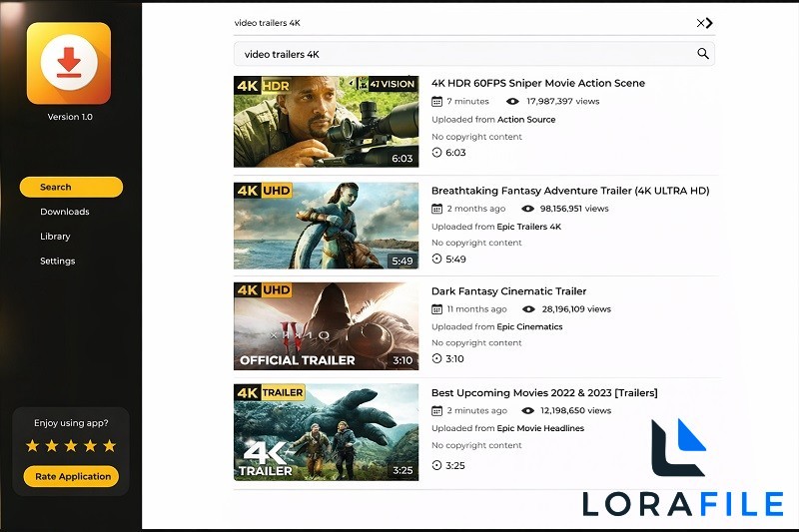This screenshot has height=532, width=799.
Task: Click the app download logo icon
Action: click(69, 63)
